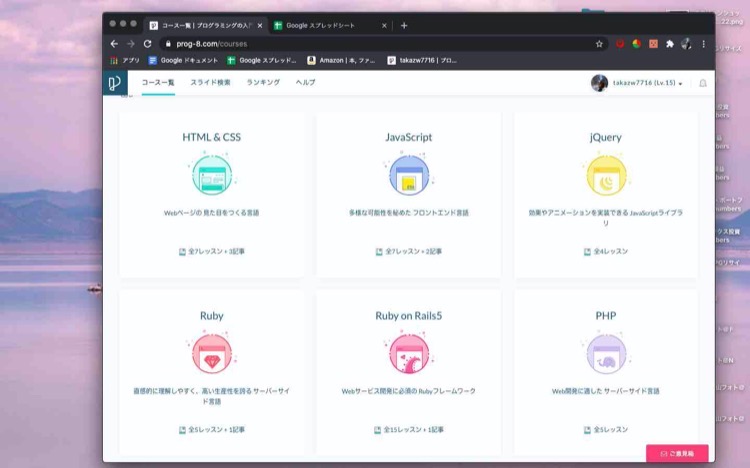Click the Web開発に適した サーバーサイド言語 description
Screen dimensions: 750x468
[x=606, y=391]
